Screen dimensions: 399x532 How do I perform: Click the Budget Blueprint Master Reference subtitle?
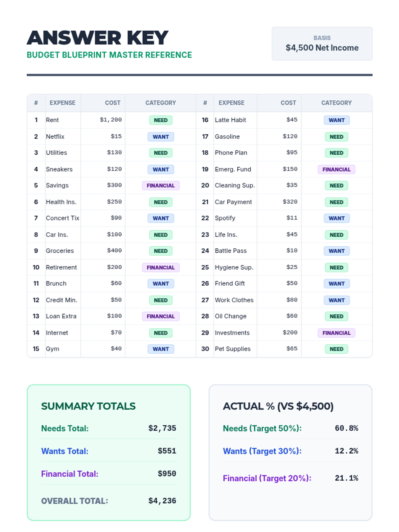109,55
